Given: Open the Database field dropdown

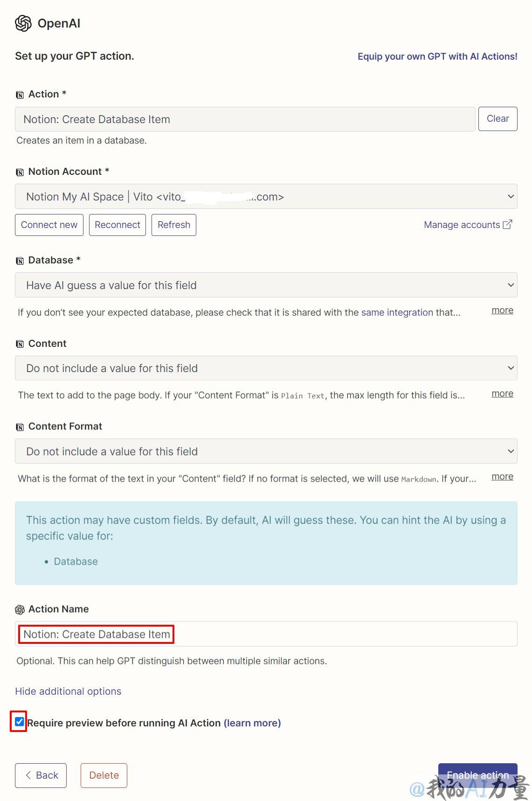Looking at the screenshot, I should point(266,285).
